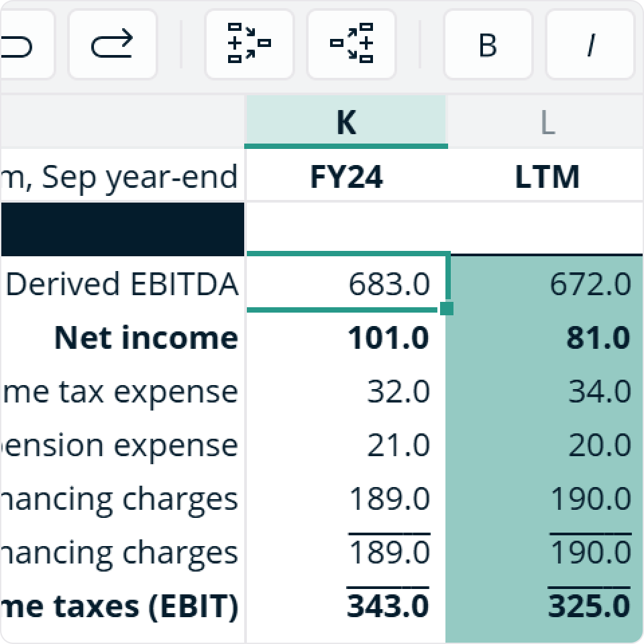Click the Net income label
This screenshot has height=644, width=644.
(x=146, y=337)
